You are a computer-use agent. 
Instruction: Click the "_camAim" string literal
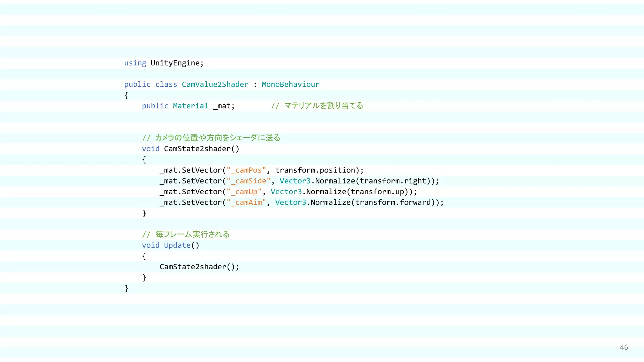[x=246, y=202]
